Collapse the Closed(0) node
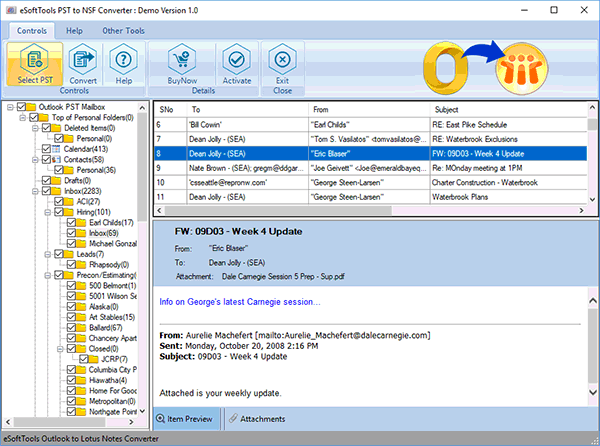The width and height of the screenshot is (600, 446). pyautogui.click(x=60, y=349)
